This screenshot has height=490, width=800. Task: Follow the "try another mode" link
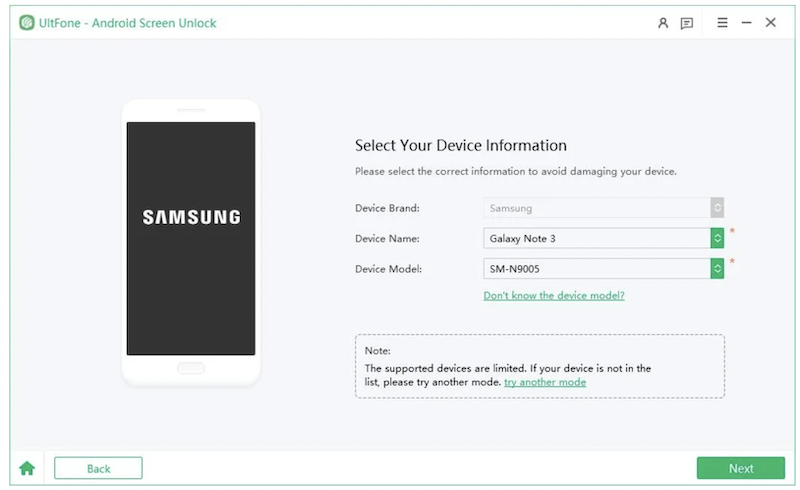(545, 382)
